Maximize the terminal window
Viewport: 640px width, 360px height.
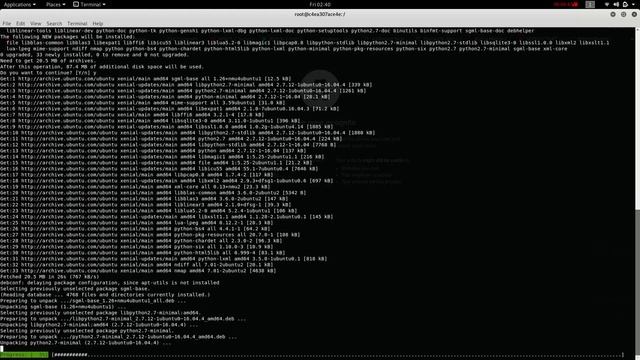[x=623, y=14]
